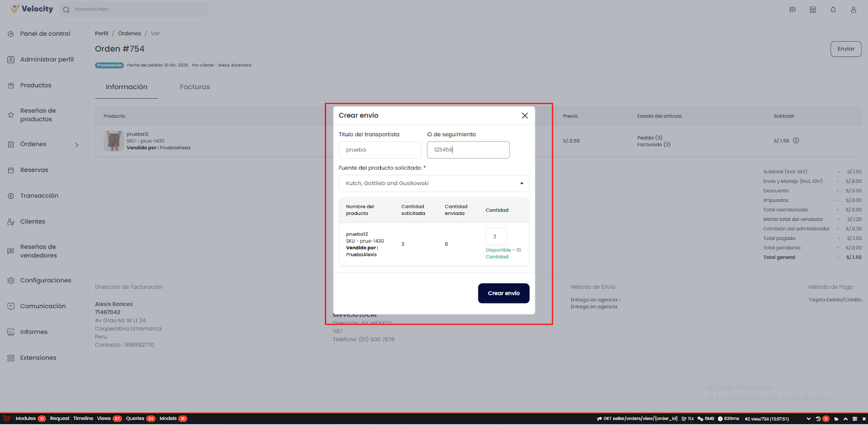
Task: Close the Crear envío dialog
Action: (525, 116)
